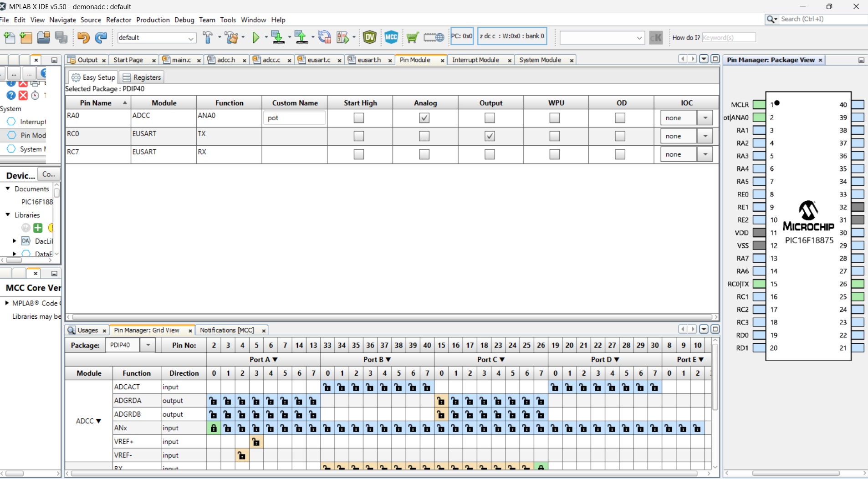868x479 pixels.
Task: Click the Registers button
Action: [142, 77]
